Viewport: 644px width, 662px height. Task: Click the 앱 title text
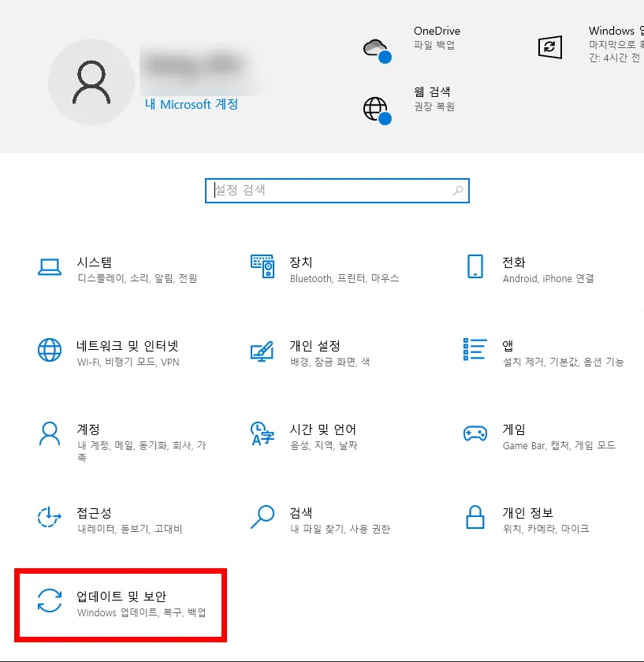click(508, 346)
